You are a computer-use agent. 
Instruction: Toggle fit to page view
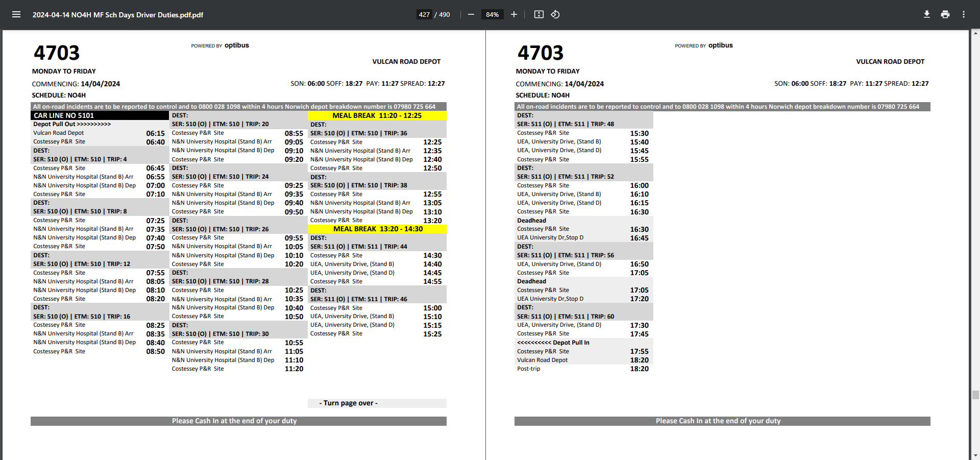pyautogui.click(x=538, y=14)
